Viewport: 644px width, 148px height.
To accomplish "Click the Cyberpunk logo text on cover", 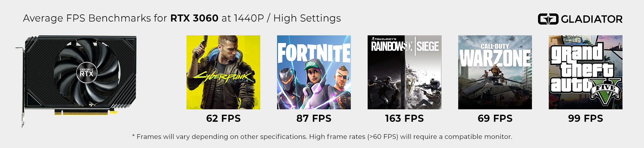I will 223,78.
